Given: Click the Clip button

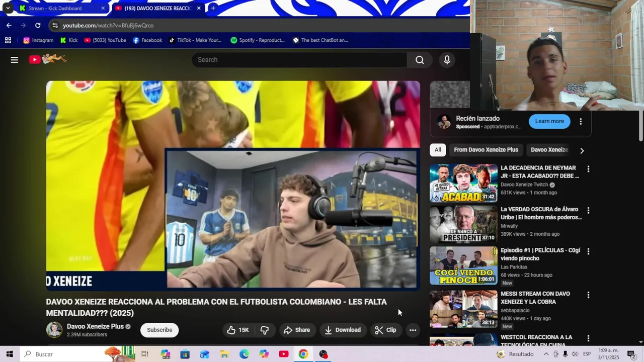Looking at the screenshot, I should point(386,330).
